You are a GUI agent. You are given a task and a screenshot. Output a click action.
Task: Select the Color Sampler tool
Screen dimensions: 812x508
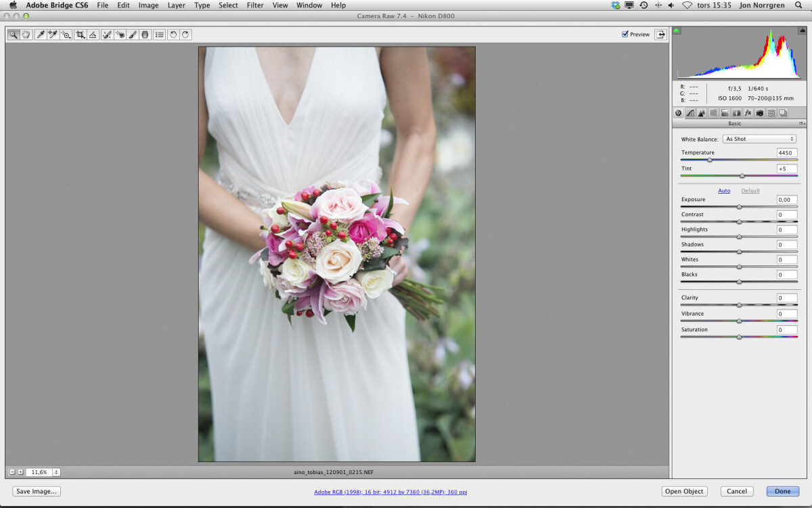pyautogui.click(x=53, y=35)
